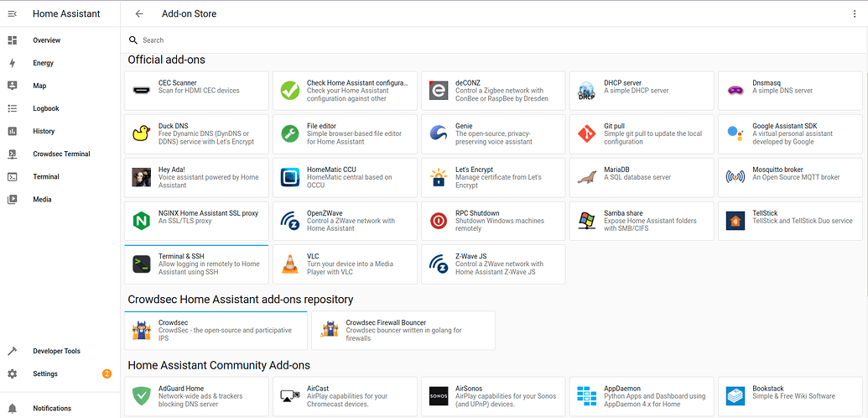Open the Notifications bell

13,408
